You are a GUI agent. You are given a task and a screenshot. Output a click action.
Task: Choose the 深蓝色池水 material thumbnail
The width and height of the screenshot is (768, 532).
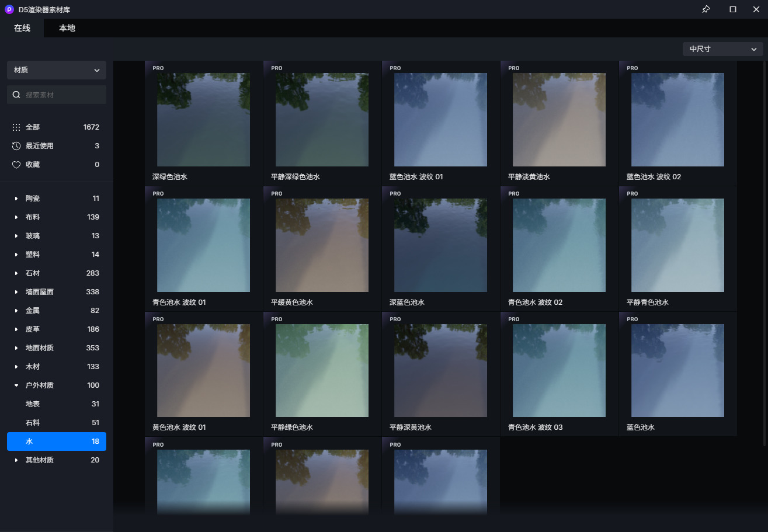coord(440,245)
